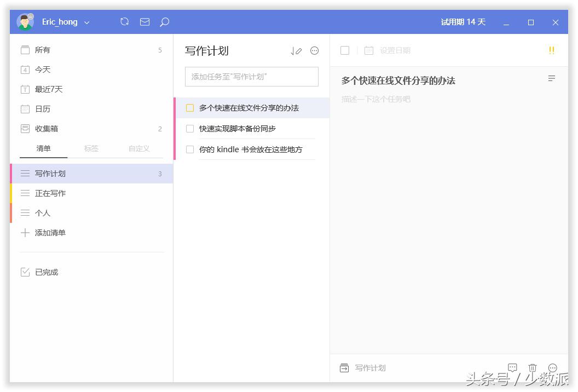Check off the task 快速实现脚本备份同步
The width and height of the screenshot is (578, 392).
coord(189,129)
